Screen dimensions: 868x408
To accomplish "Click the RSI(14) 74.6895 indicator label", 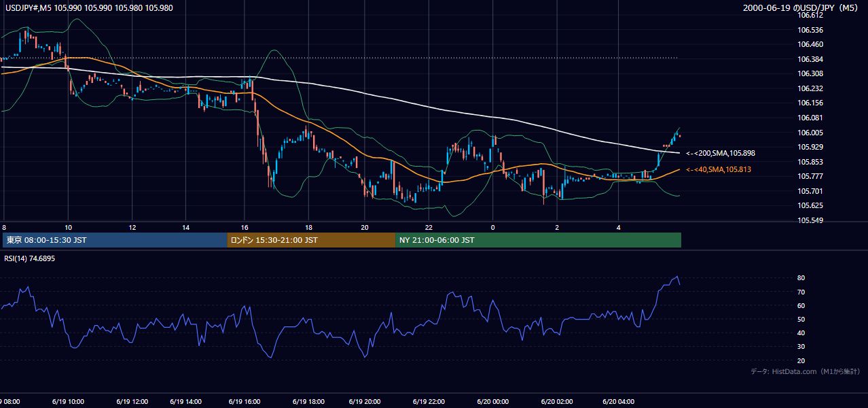I will 29,259.
